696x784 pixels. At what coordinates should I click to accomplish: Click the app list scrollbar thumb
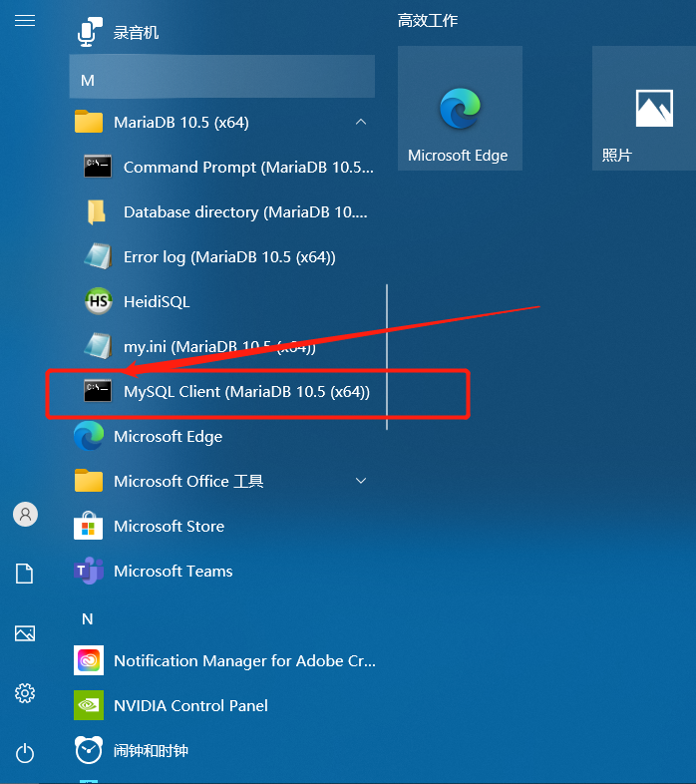387,357
